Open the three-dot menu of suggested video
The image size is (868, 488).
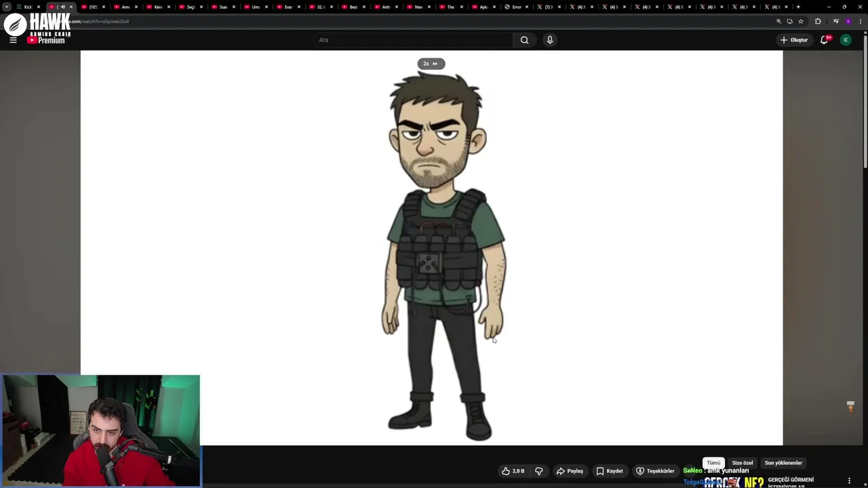[849, 481]
